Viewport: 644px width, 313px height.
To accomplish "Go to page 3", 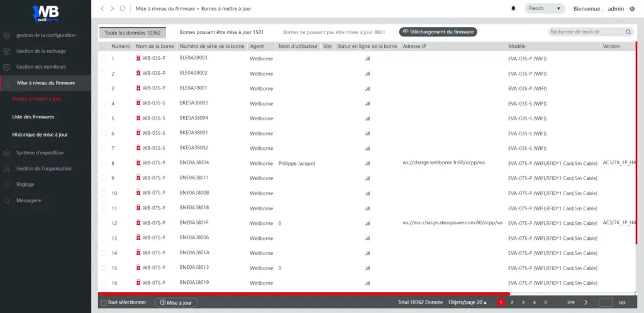I will 523,303.
